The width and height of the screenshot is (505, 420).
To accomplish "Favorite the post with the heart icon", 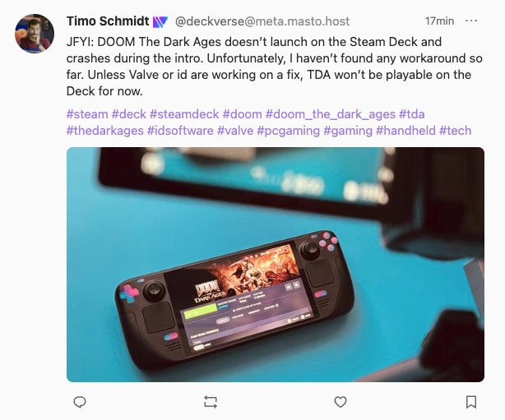I will [x=341, y=402].
